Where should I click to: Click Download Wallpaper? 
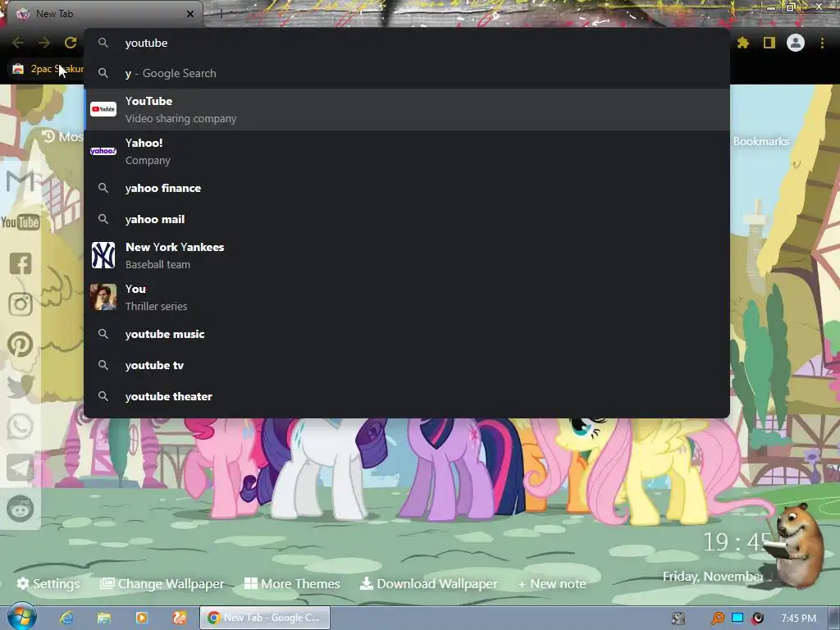tap(428, 583)
